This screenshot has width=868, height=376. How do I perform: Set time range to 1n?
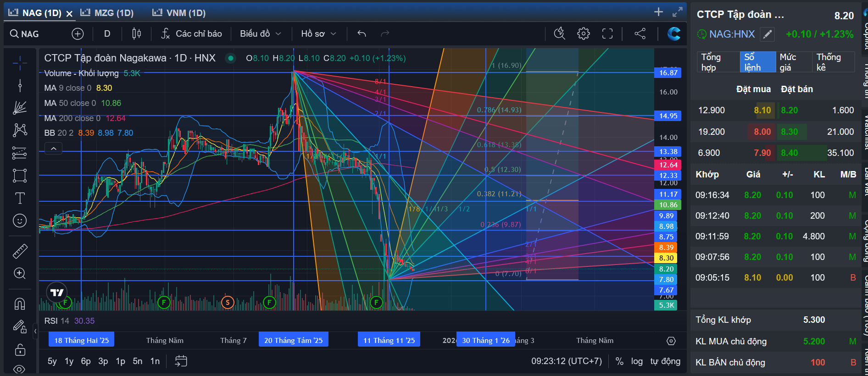pos(155,361)
